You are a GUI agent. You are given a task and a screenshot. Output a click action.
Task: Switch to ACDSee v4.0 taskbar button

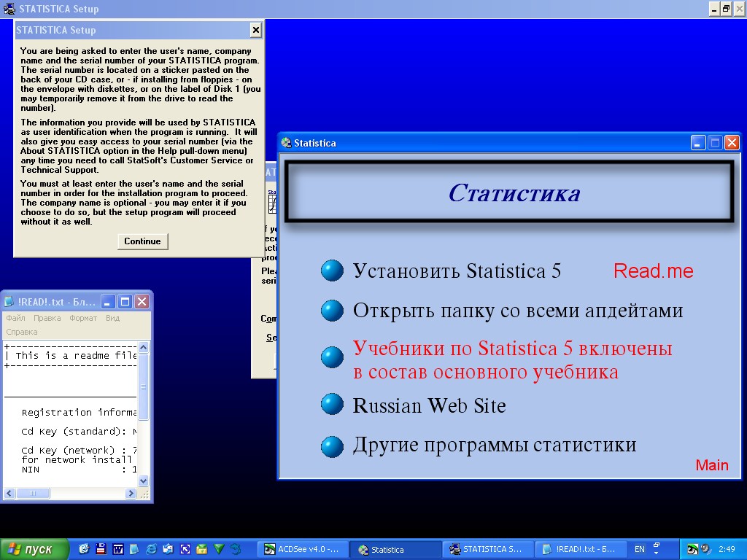pyautogui.click(x=303, y=550)
